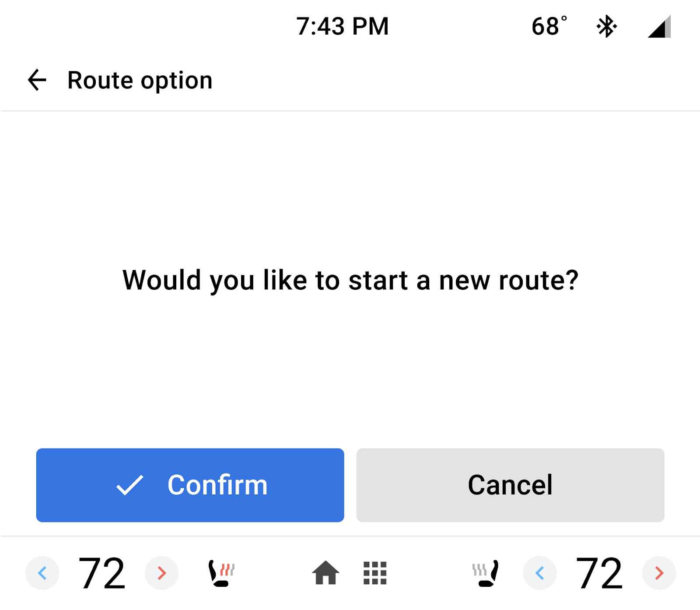Tap the driver's 72 degree temperature display

[x=101, y=572]
